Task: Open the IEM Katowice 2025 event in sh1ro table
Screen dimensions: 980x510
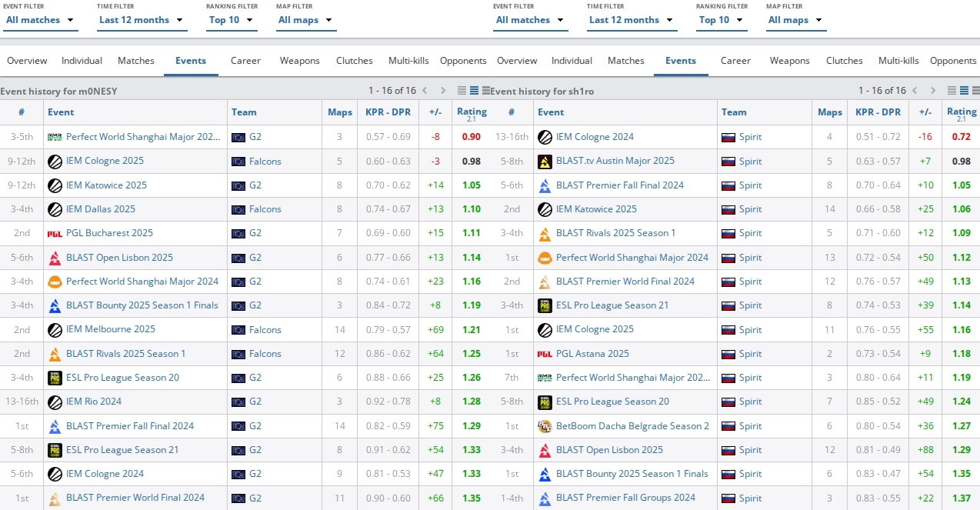Action: (596, 209)
